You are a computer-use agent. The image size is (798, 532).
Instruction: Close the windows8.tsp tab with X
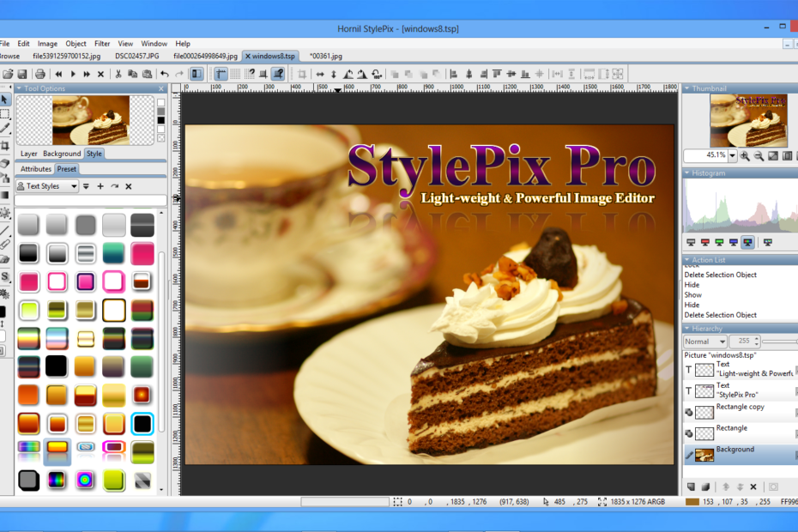click(248, 56)
